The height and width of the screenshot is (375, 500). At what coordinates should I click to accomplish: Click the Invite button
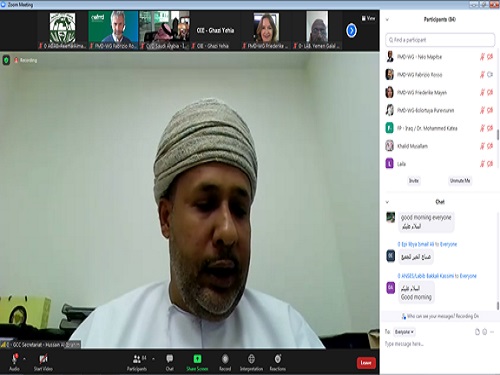414,181
